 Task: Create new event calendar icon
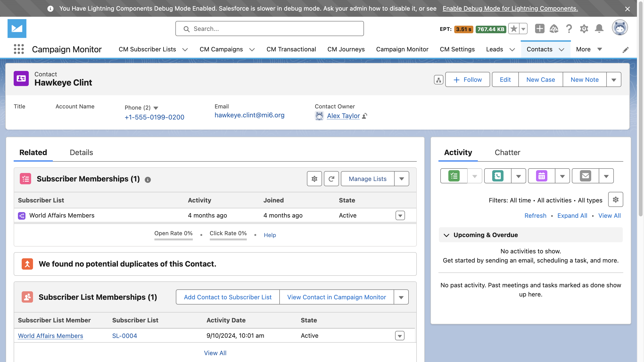point(541,176)
